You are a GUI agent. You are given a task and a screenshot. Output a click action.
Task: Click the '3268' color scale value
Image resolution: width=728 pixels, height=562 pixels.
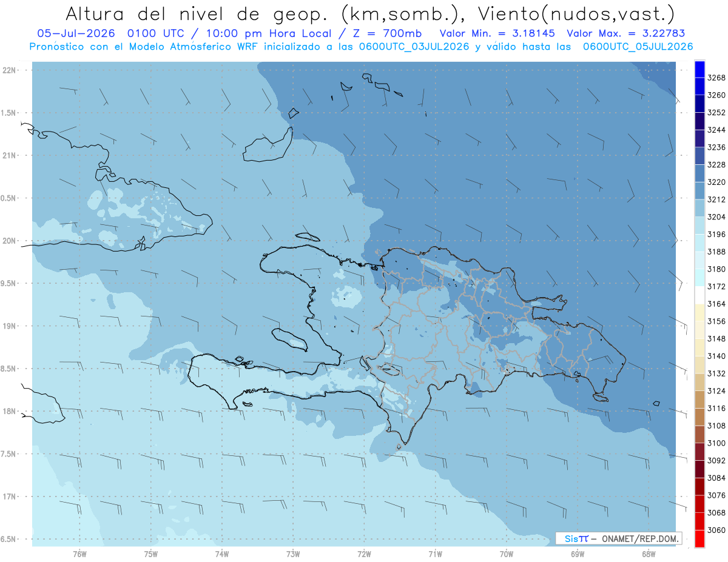point(716,78)
